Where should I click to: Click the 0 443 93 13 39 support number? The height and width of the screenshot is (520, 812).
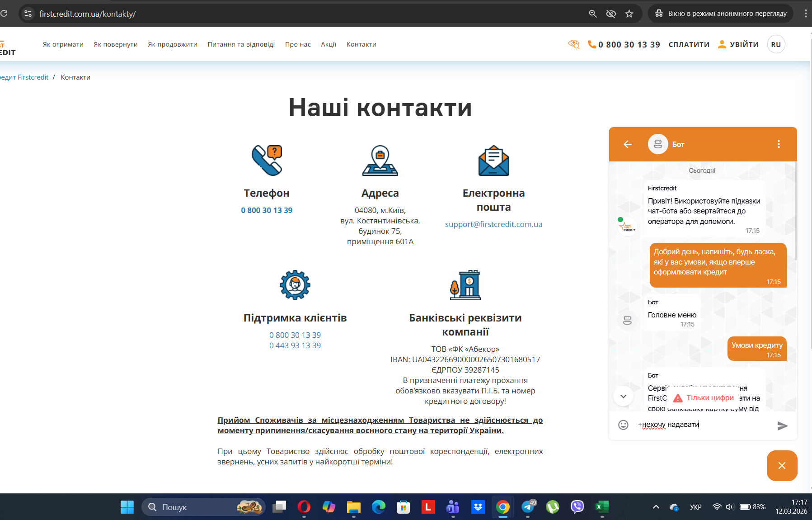tap(295, 345)
